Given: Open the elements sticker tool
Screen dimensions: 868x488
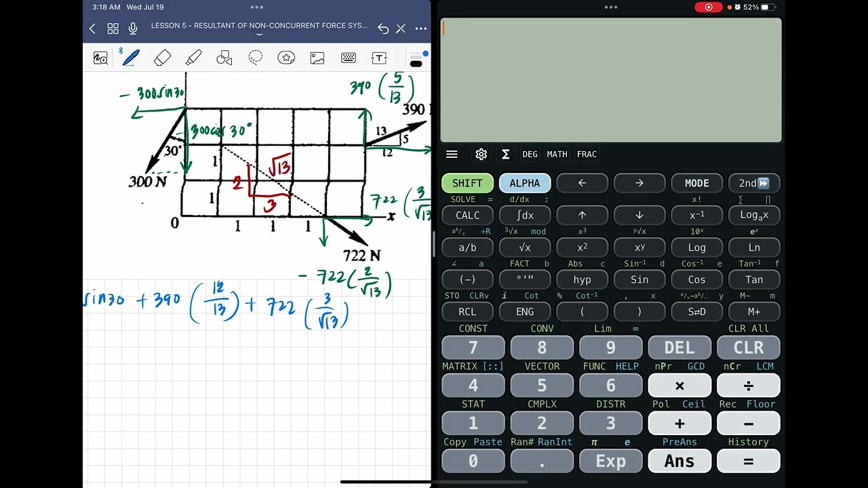Looking at the screenshot, I should 286,58.
